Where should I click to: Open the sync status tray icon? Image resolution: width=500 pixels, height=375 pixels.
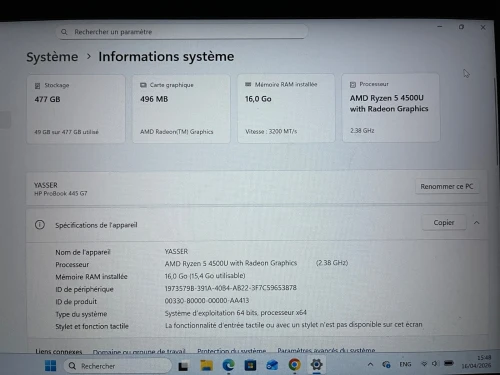coord(386,364)
